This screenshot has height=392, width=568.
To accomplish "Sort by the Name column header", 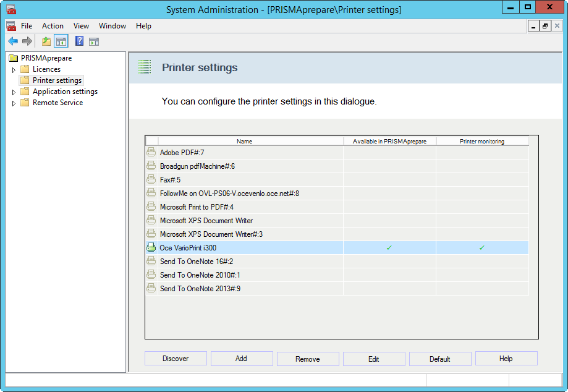I will pyautogui.click(x=251, y=142).
